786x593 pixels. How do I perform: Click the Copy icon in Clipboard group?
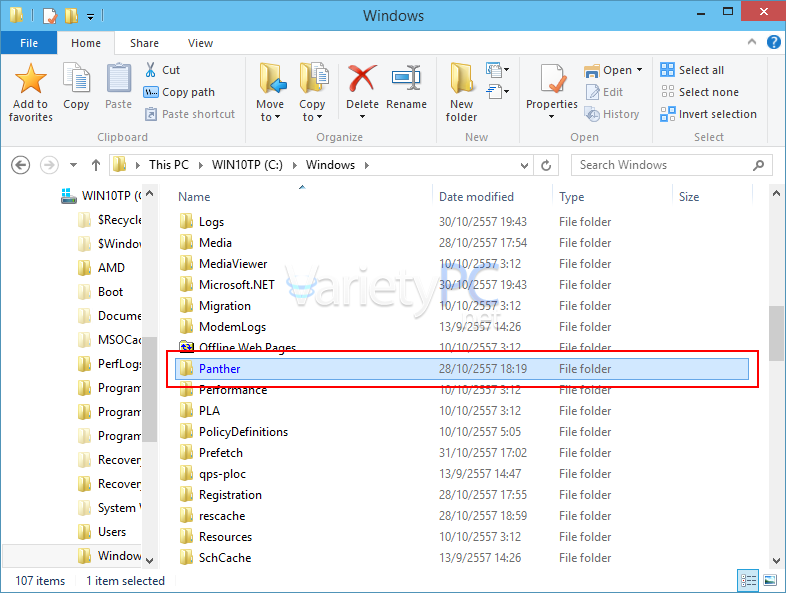[76, 78]
